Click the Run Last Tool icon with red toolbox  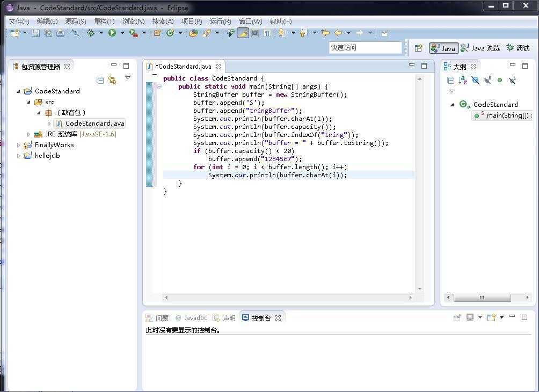tap(133, 33)
